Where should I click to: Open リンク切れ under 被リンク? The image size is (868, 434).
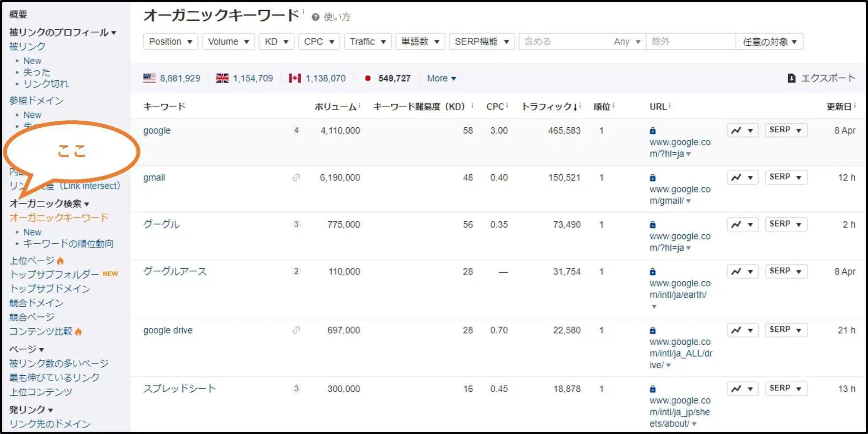(46, 84)
